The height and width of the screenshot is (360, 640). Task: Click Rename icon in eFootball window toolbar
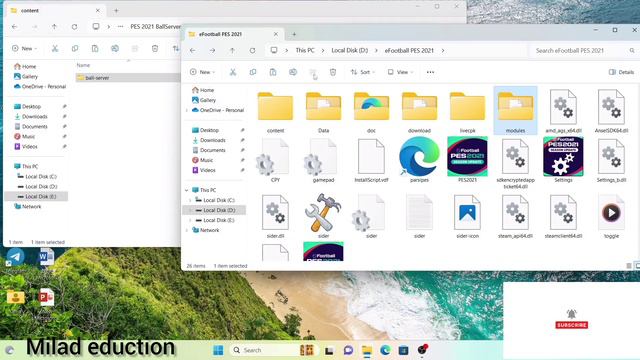[293, 72]
